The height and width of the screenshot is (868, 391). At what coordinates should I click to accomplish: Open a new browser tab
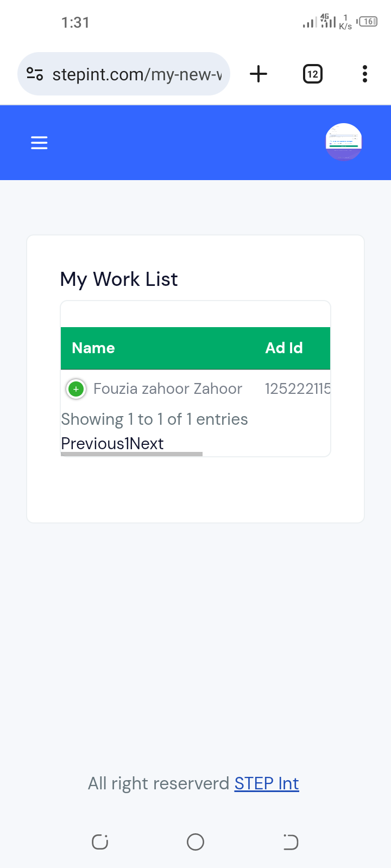pyautogui.click(x=258, y=74)
